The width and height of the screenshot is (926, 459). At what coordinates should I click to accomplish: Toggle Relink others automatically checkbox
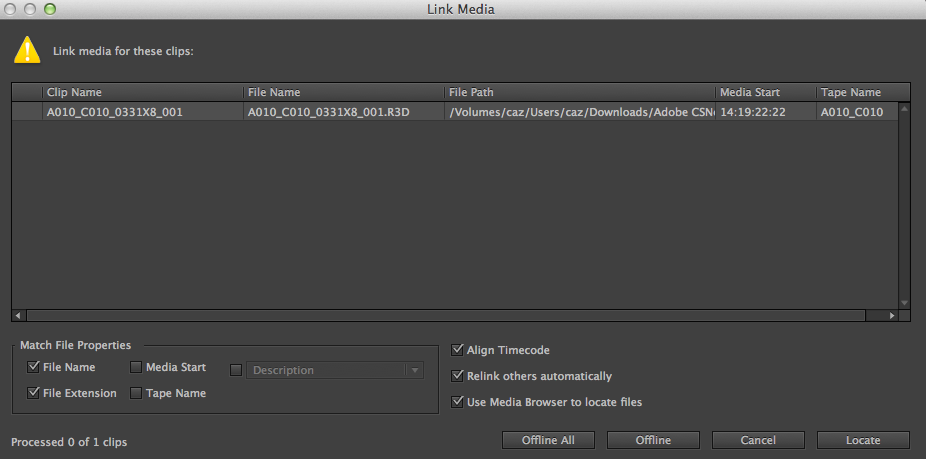(458, 376)
